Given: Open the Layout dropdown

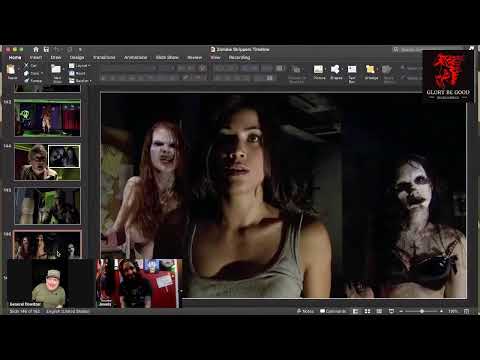Looking at the screenshot, I should point(80,66).
